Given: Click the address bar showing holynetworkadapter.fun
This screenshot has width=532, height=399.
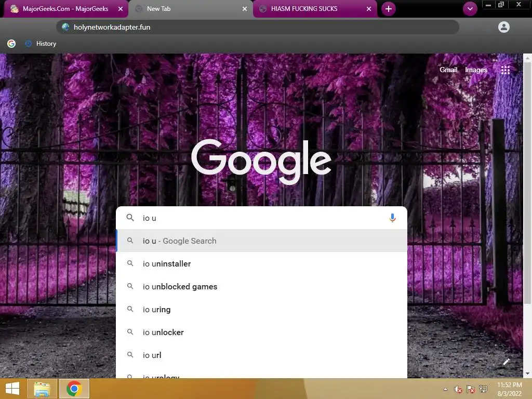Looking at the screenshot, I should [258, 27].
